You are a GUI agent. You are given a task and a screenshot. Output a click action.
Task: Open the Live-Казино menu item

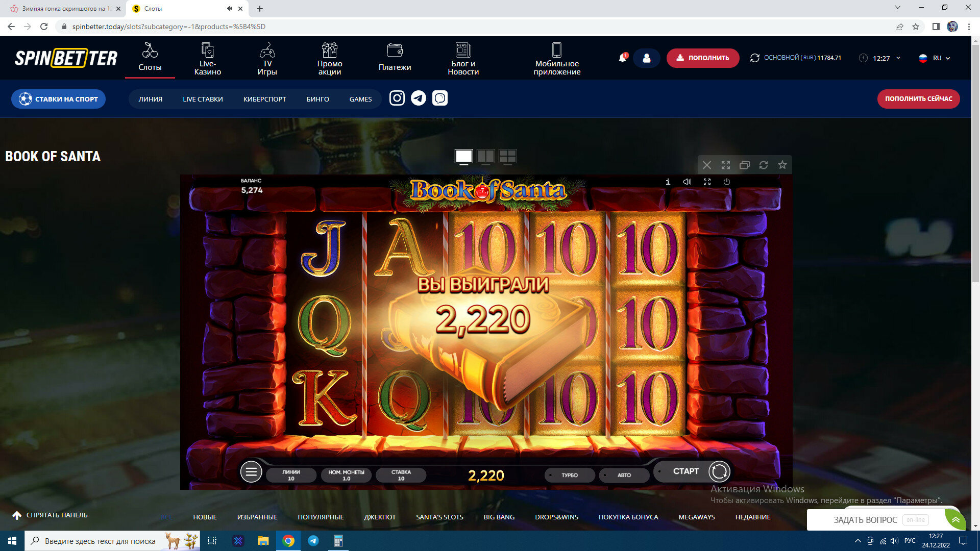pyautogui.click(x=207, y=59)
